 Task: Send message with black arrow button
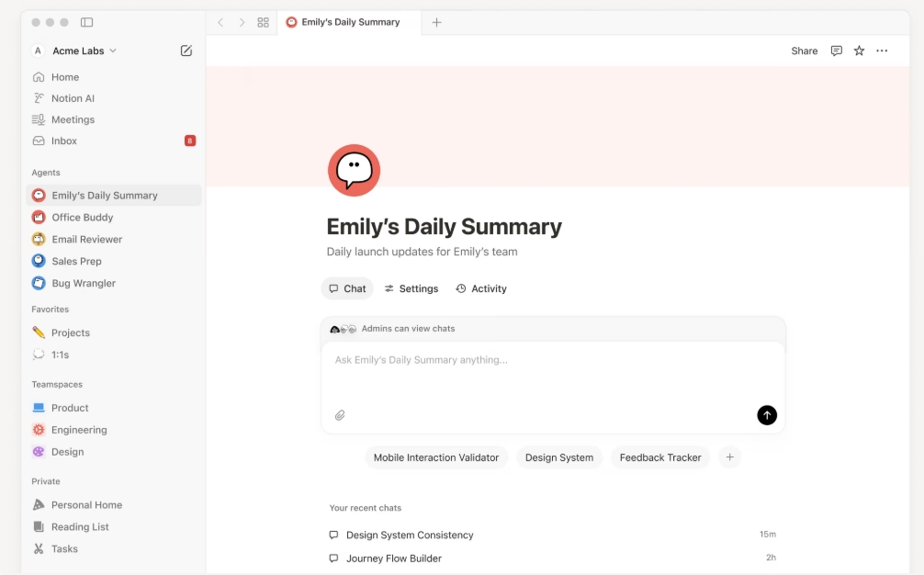(x=767, y=415)
